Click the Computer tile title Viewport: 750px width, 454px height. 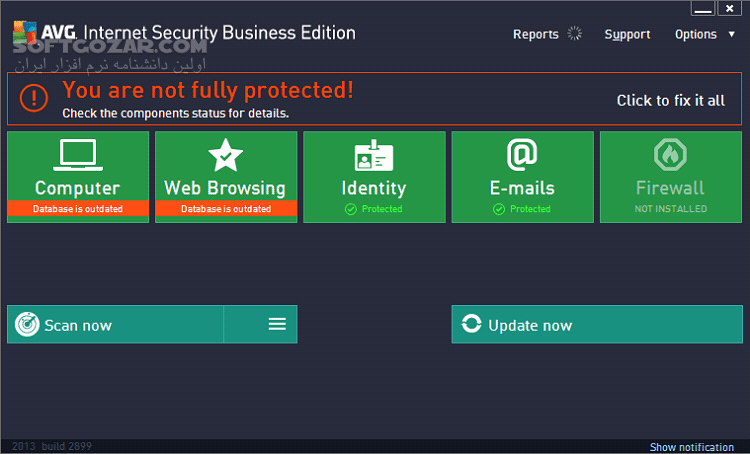(77, 188)
